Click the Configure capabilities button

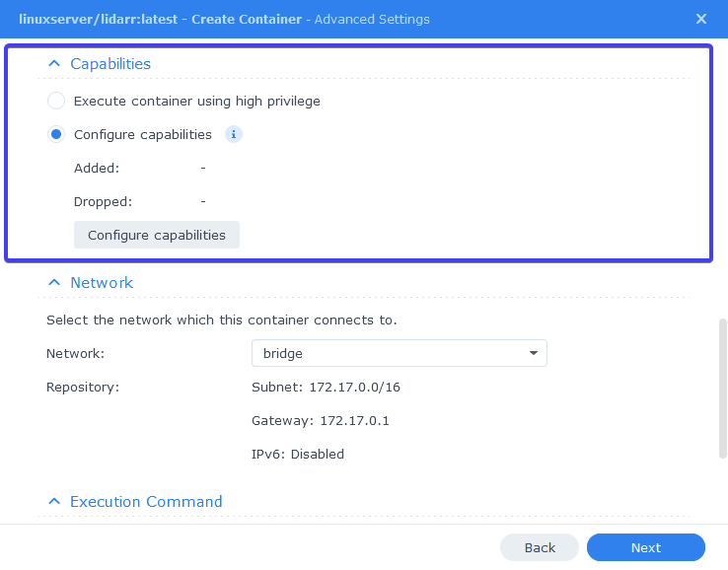click(157, 235)
